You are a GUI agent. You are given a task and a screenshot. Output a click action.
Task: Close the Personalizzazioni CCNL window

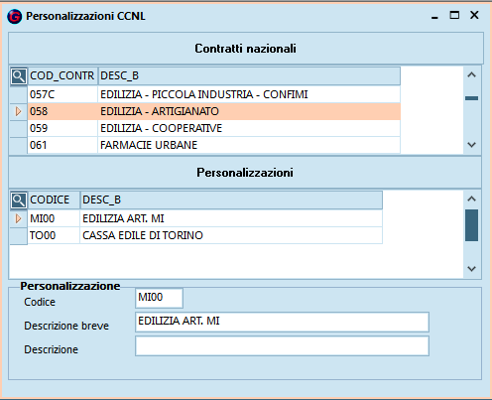pos(474,15)
